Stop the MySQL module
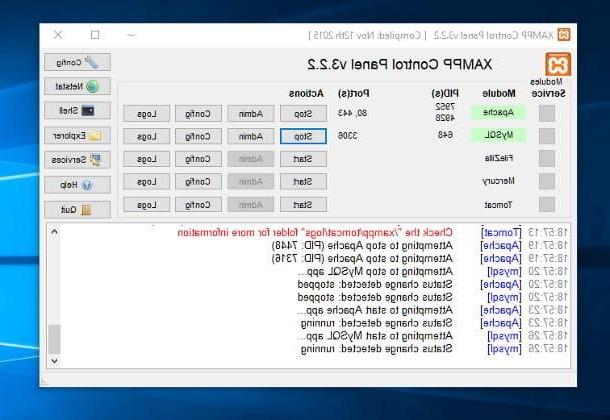Screen dimensions: 610x420 tap(303, 136)
